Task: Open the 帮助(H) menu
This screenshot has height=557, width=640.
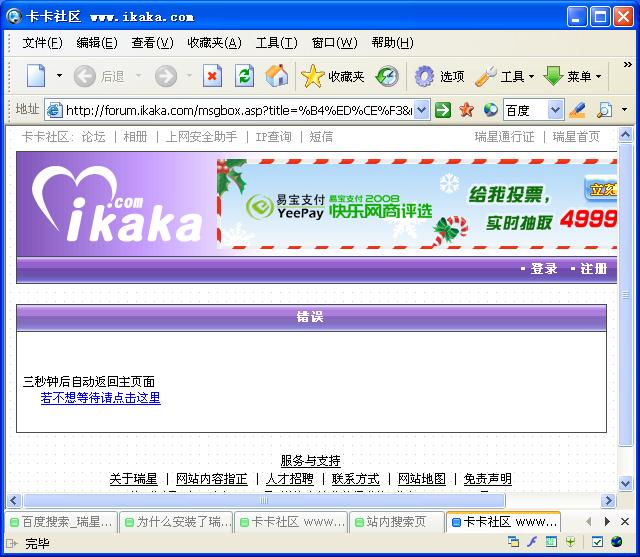Action: [x=392, y=42]
